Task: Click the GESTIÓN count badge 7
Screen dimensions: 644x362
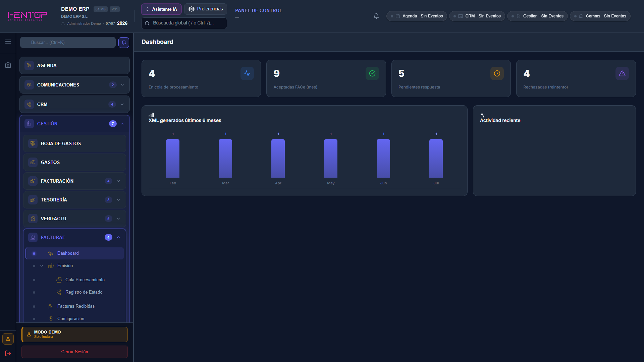Action: tap(113, 124)
